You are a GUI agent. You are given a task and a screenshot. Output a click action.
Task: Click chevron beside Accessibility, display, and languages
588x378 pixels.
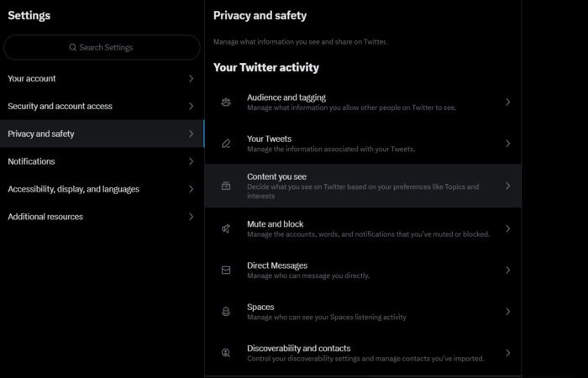point(192,189)
